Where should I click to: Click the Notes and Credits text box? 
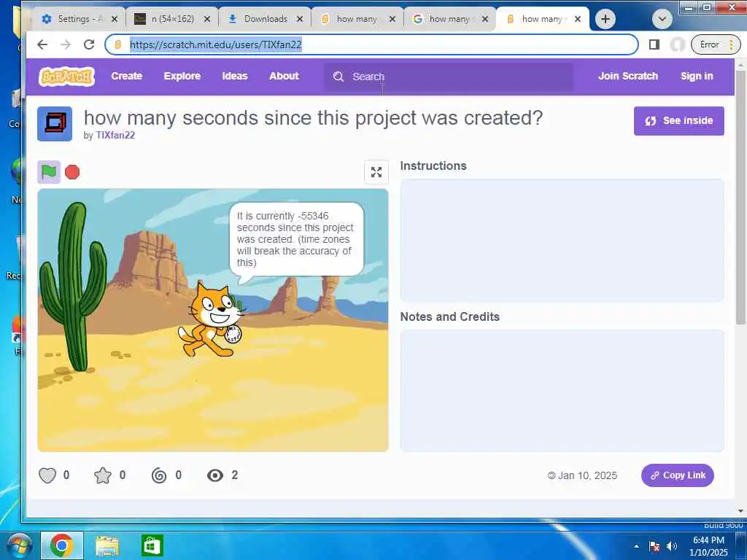(562, 391)
